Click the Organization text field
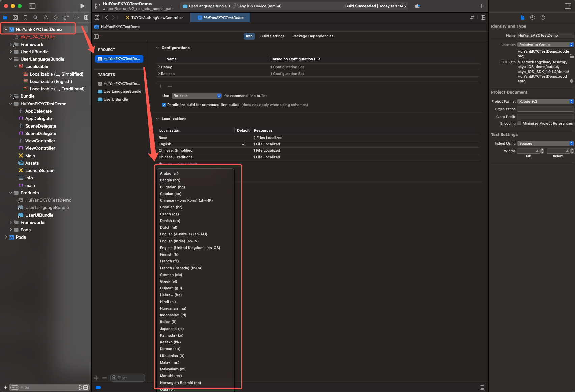The image size is (575, 392). tap(545, 109)
